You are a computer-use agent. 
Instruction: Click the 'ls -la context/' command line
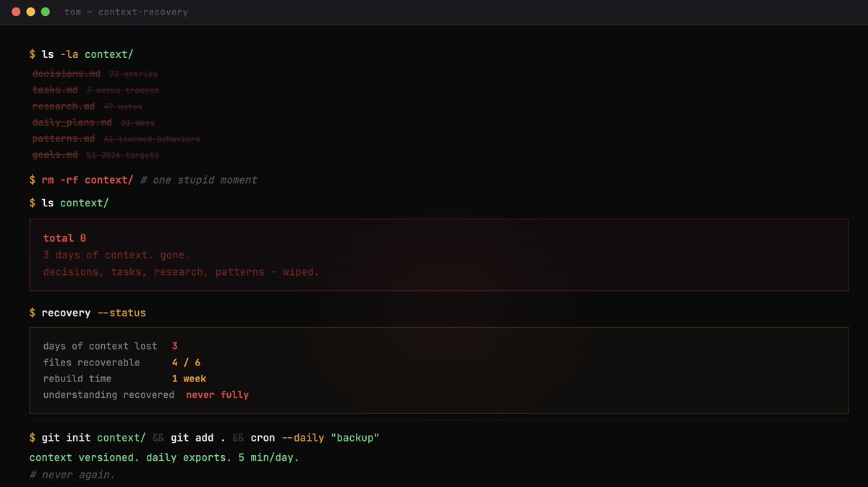[x=81, y=54]
